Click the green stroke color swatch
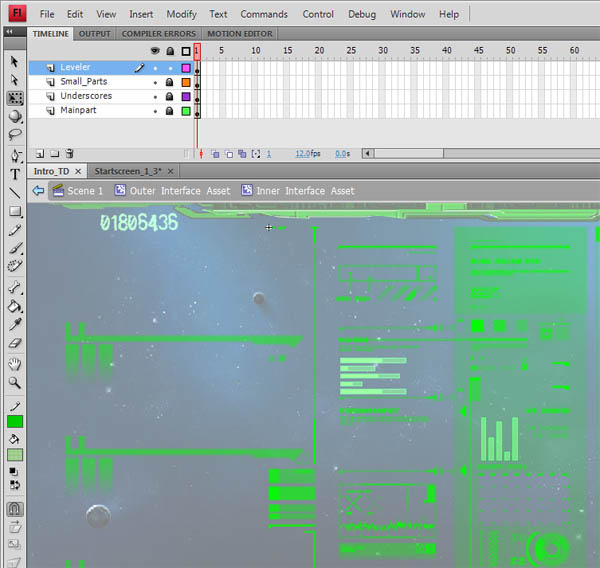600x568 pixels. pos(15,421)
